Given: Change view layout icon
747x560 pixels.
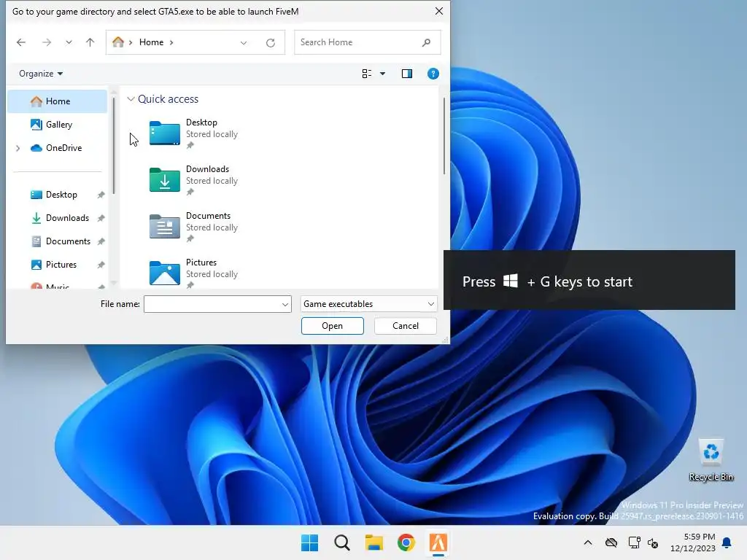Looking at the screenshot, I should tap(366, 74).
